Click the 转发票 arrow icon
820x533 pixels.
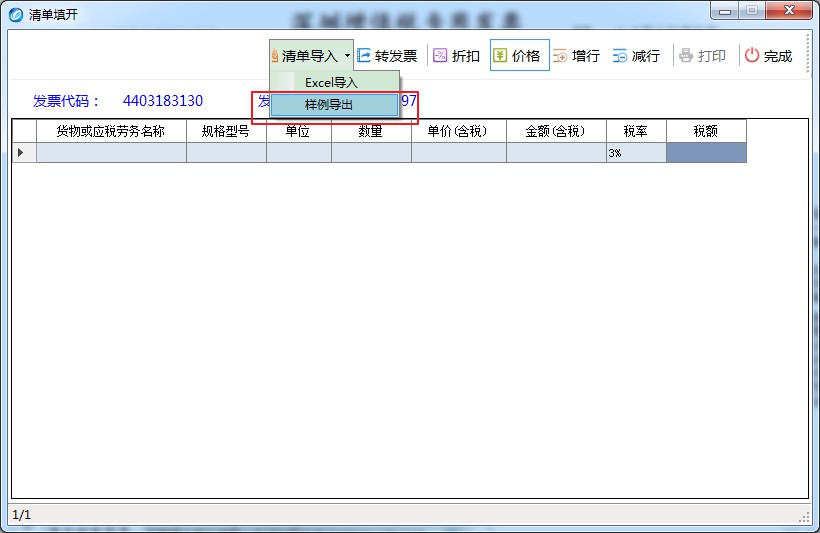(x=363, y=55)
